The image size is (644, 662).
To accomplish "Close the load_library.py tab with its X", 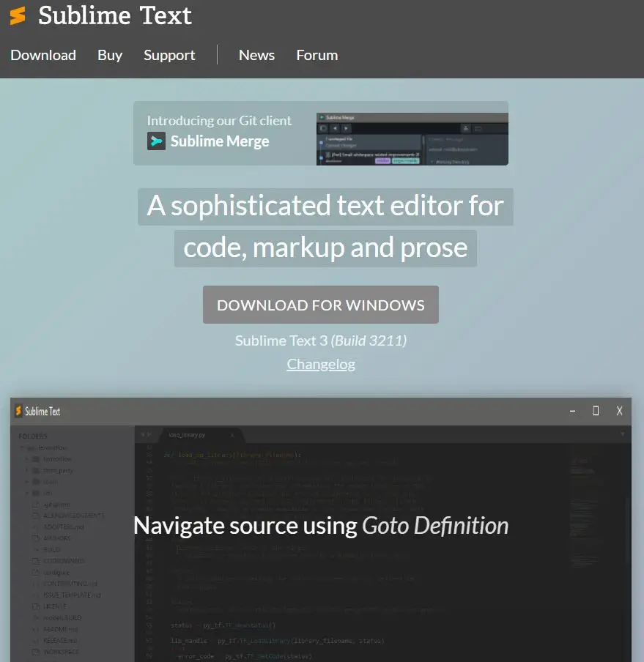I will point(232,435).
